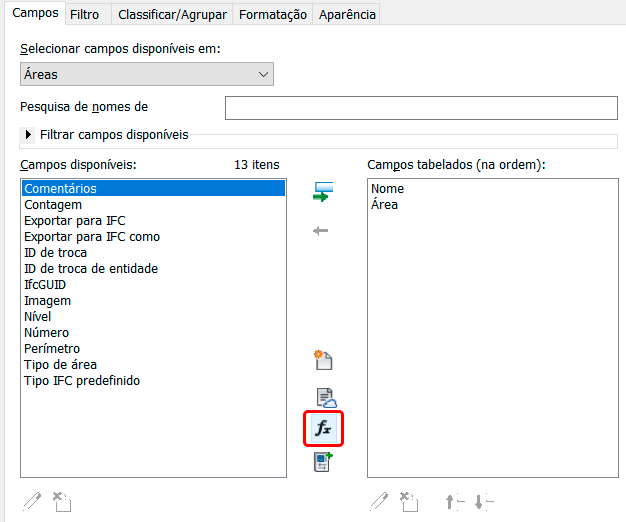Select ID de troca de entidade
Image resolution: width=626 pixels, height=522 pixels.
click(x=153, y=268)
